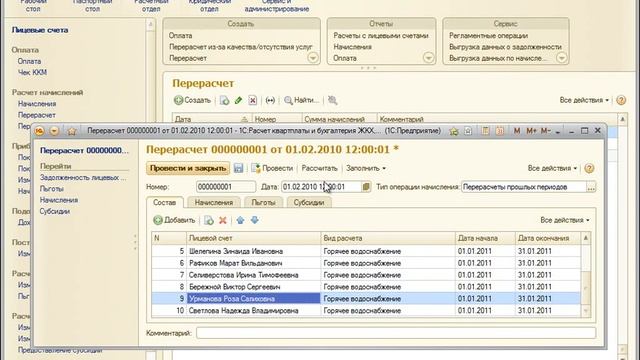Image resolution: width=640 pixels, height=360 pixels.
Task: Click the delete mark icon in the background list toolbar
Action: click(253, 100)
